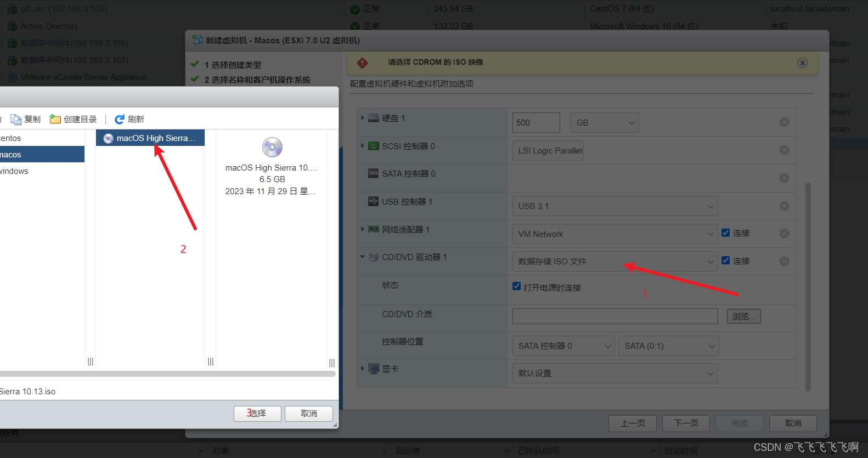Select the windows folder in browser
868x458 pixels.
[42, 171]
